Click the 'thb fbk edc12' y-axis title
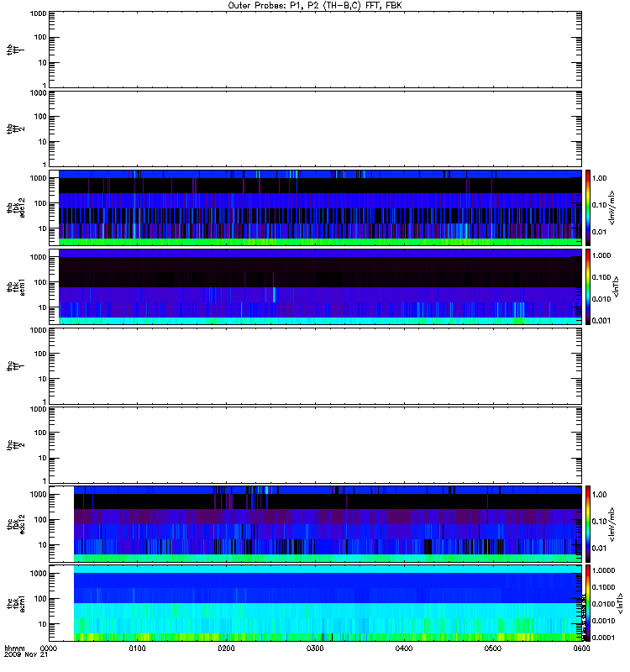This screenshot has height=672, width=630. (x=15, y=207)
